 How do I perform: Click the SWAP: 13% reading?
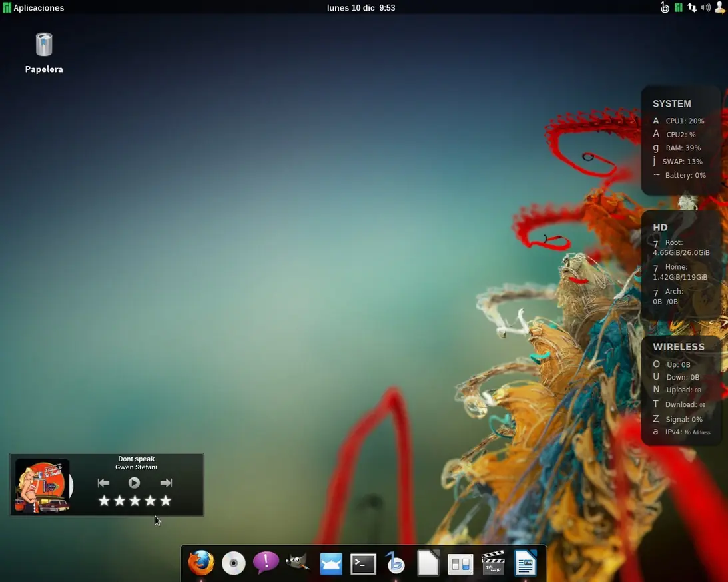coord(678,162)
